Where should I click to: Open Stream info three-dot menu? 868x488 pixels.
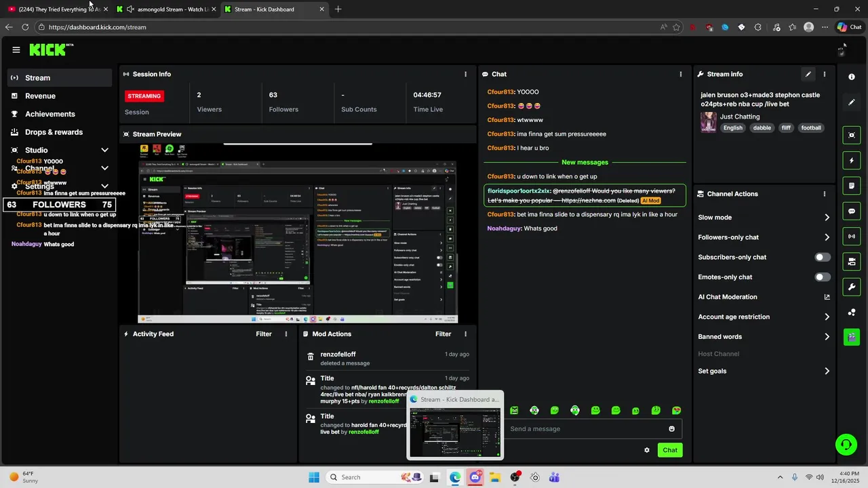(x=825, y=74)
